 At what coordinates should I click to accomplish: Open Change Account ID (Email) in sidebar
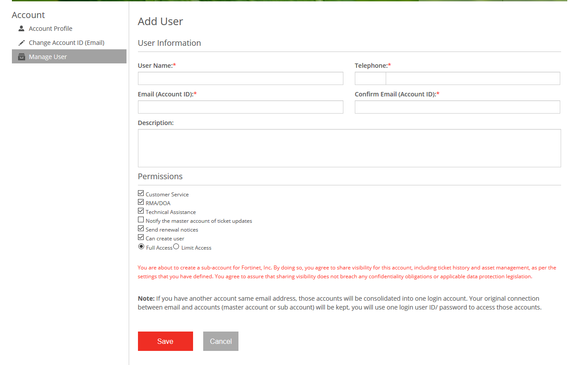(x=67, y=42)
